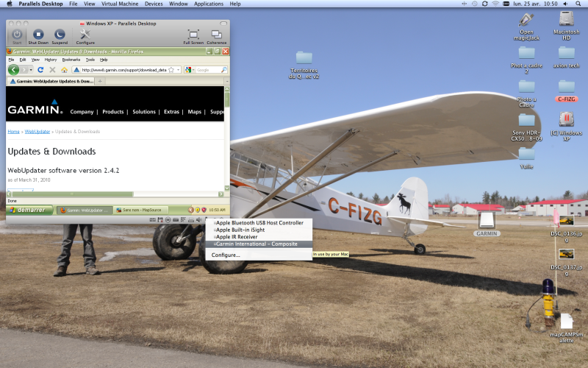Choose Garmin International - Composite entry
588x368 pixels.
point(259,244)
